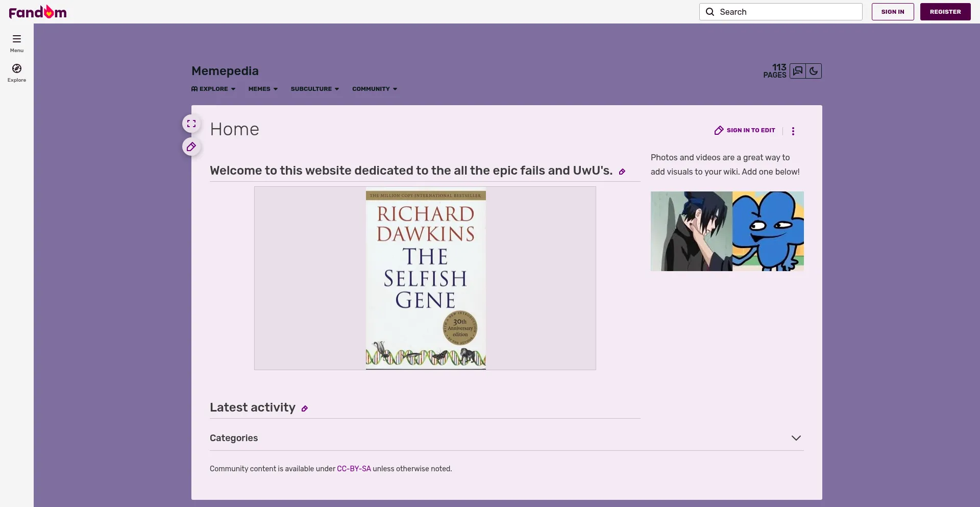Open the Subculture navigation menu
This screenshot has width=980, height=507.
click(314, 89)
